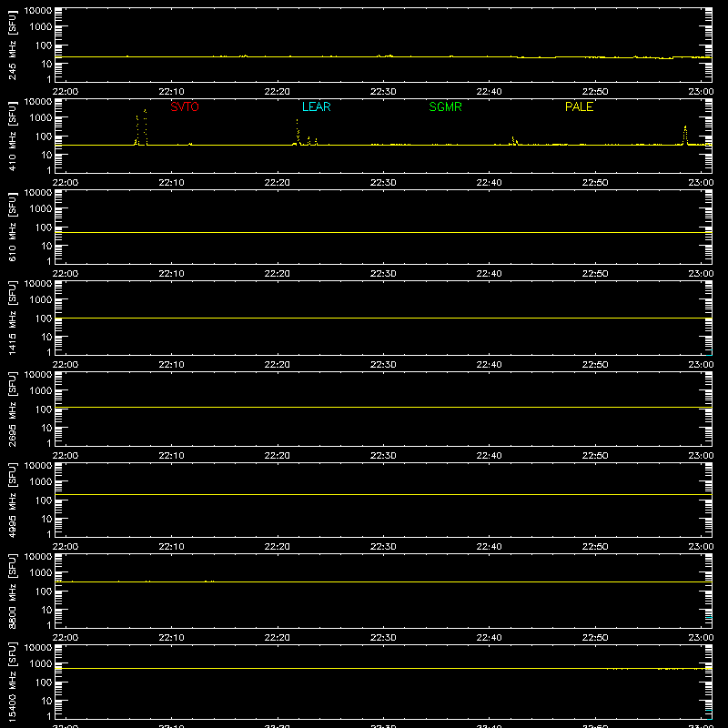Select the 610 MHz [SFU] axis title
The image size is (728, 728).
[12, 227]
